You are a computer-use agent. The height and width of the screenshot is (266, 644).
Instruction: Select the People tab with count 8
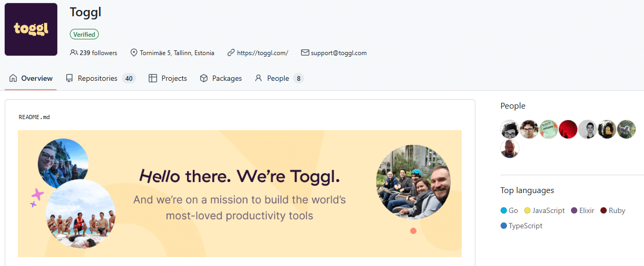click(x=278, y=78)
